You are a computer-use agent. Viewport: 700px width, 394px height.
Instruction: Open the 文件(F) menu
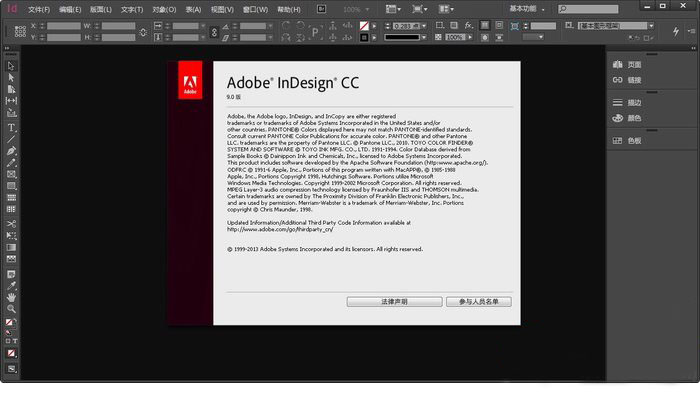39,9
